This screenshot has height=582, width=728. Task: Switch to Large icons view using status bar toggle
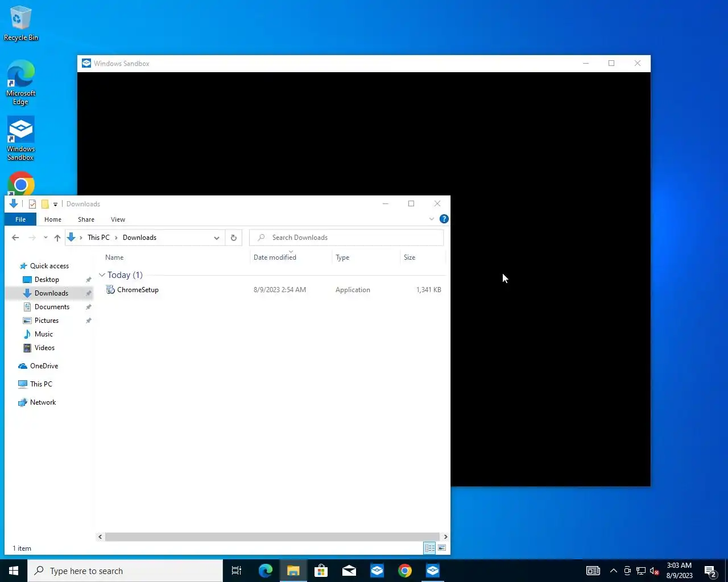tap(442, 548)
